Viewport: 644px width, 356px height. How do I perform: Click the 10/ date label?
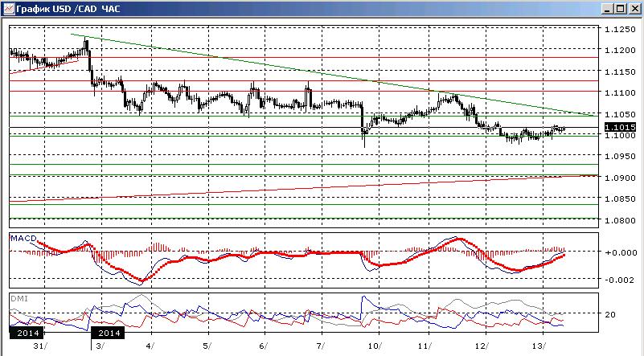coord(375,346)
